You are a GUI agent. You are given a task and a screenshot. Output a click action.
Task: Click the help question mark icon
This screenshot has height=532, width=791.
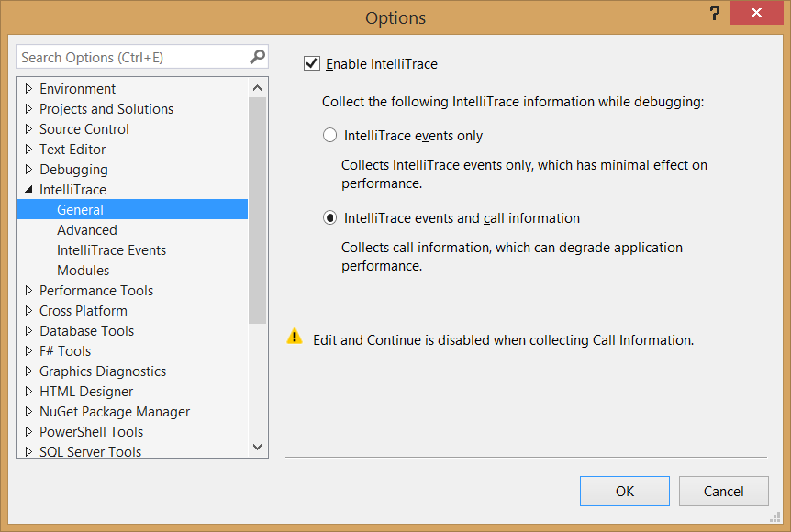click(x=714, y=13)
